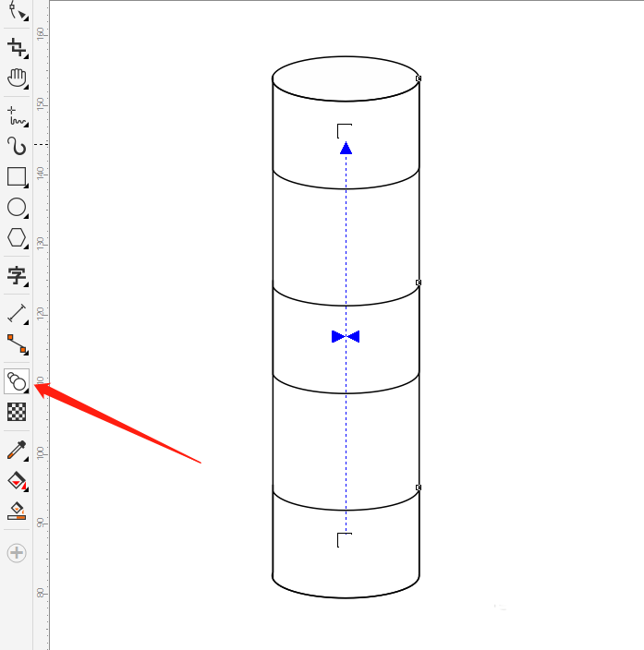
Task: Click the lowest node on cylinder right edge
Action: coord(419,487)
